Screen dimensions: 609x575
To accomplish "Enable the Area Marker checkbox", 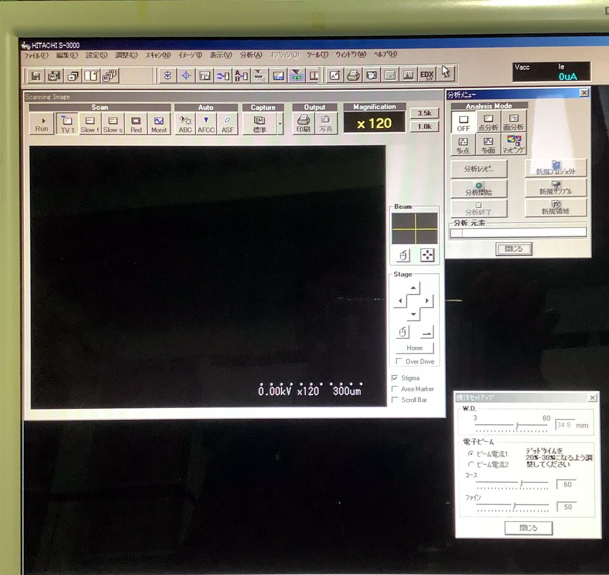I will point(395,389).
